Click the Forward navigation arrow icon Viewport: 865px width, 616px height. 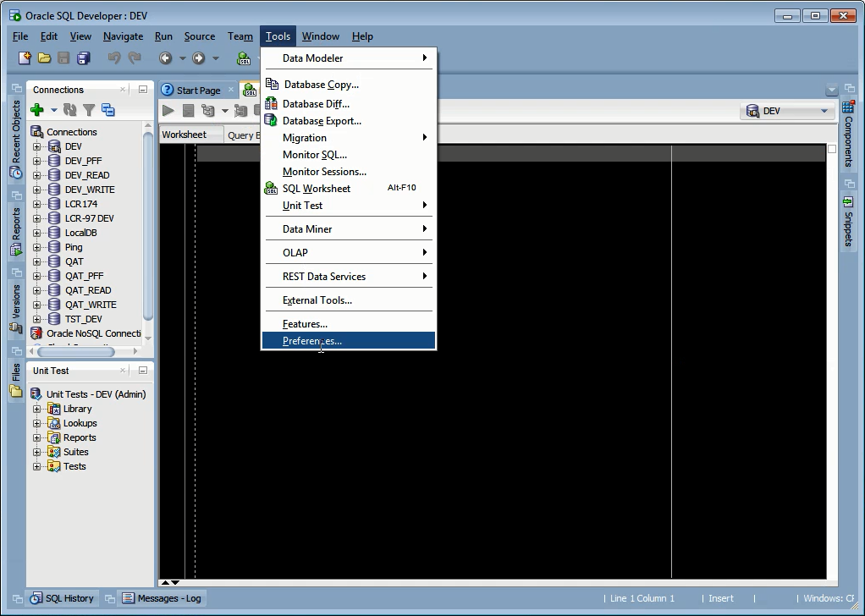[199, 58]
